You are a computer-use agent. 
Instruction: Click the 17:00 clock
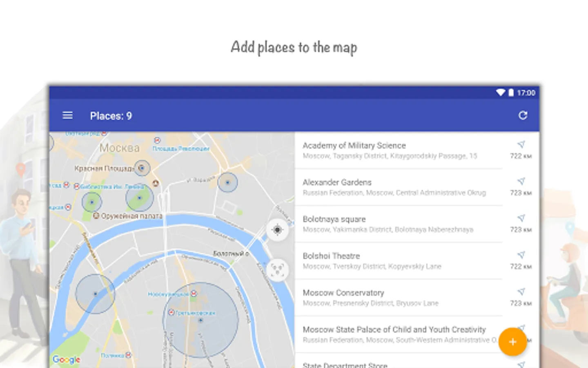[526, 93]
